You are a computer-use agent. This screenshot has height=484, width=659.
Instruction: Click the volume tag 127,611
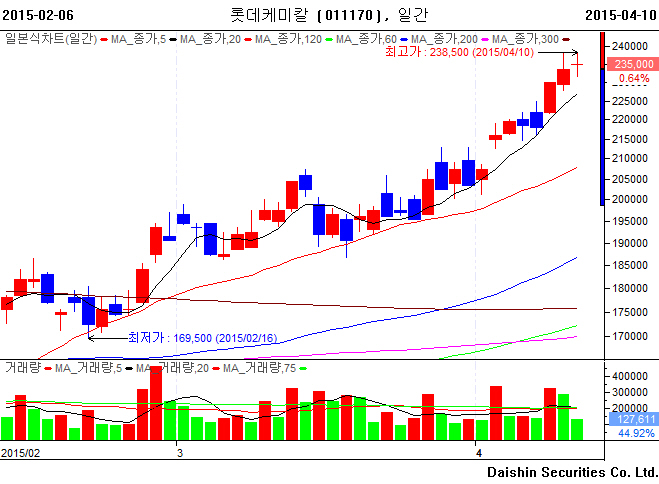click(632, 419)
